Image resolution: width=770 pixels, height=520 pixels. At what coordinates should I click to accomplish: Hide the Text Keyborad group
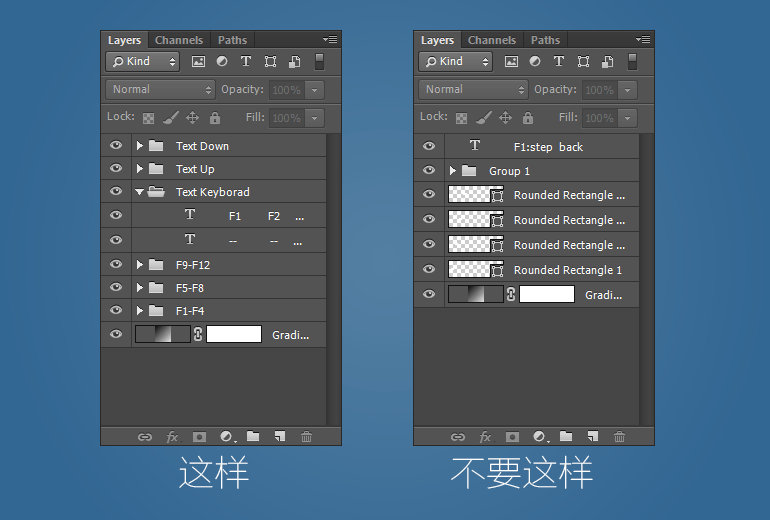[116, 192]
